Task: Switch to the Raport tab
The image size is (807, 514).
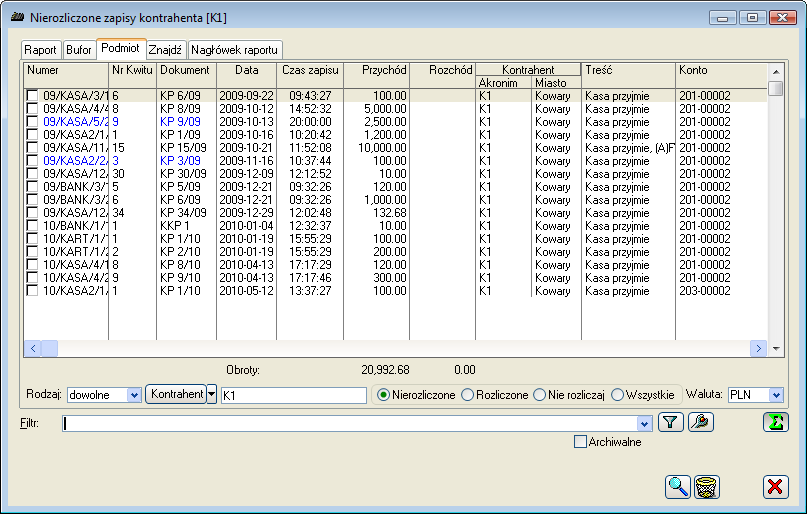Action: click(41, 50)
